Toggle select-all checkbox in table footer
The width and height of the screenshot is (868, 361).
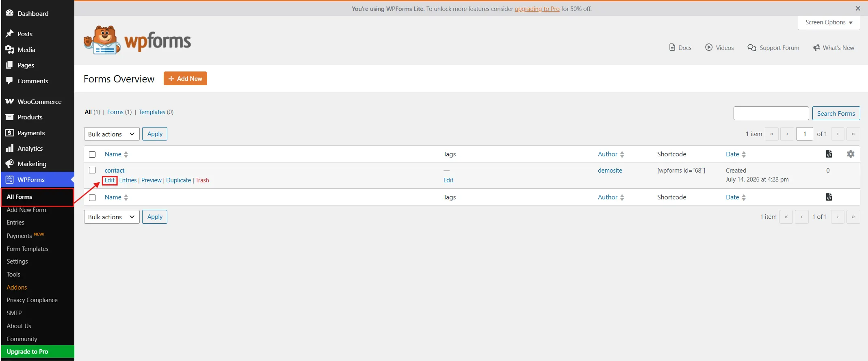tap(92, 197)
